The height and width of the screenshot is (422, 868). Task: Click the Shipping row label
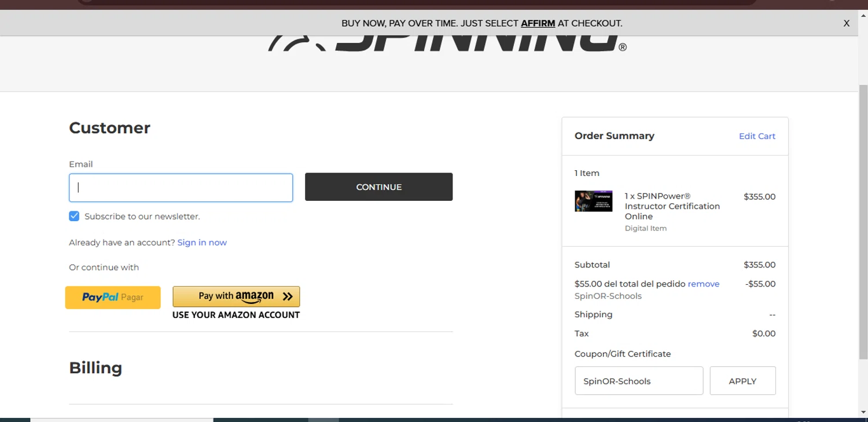(x=593, y=314)
